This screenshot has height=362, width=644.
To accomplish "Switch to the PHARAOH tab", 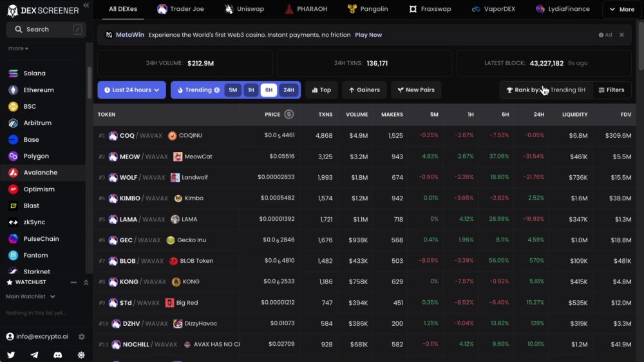I will coord(306,9).
